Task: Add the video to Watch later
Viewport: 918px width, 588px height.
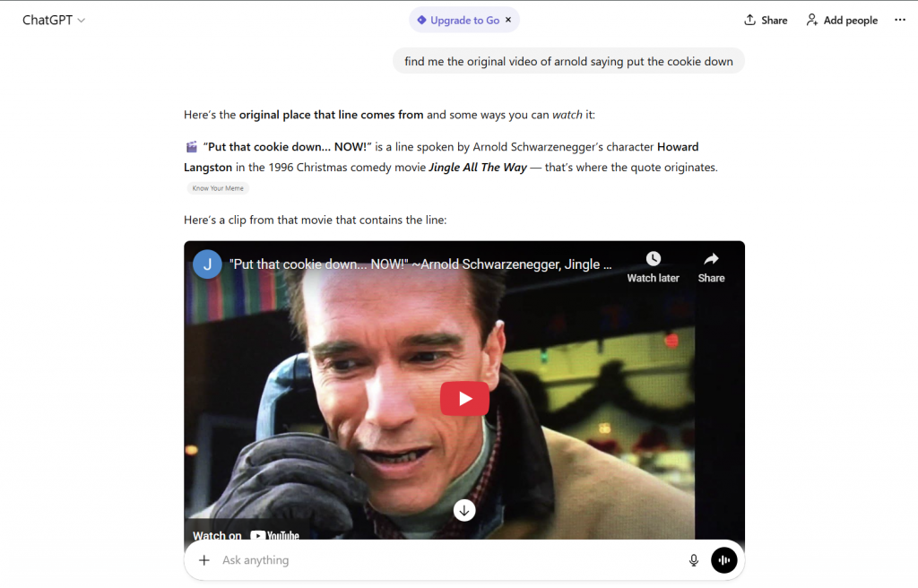Action: [x=653, y=265]
